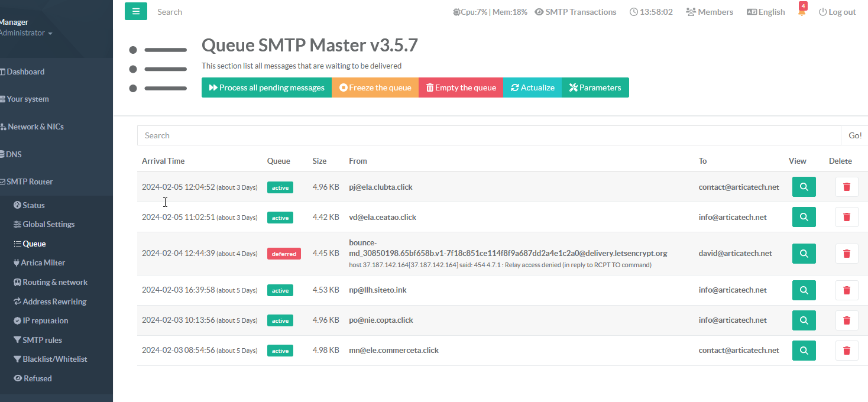The width and height of the screenshot is (868, 402).
Task: Click the hamburger menu toggle button
Action: click(x=135, y=11)
